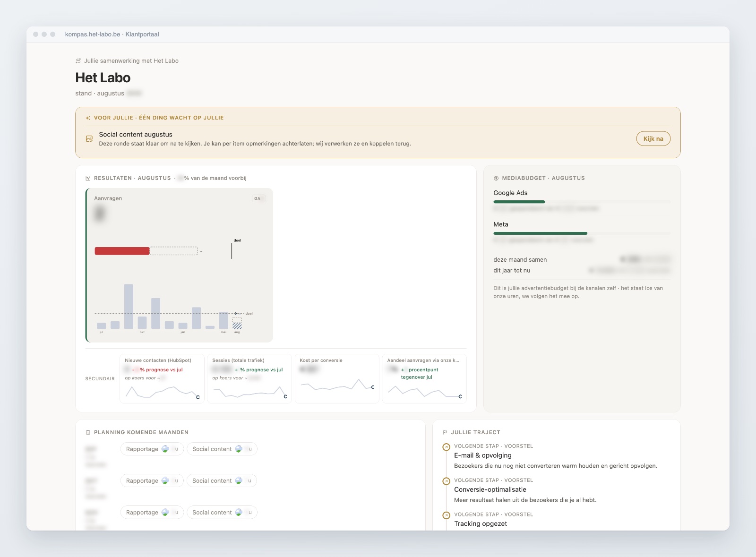
Task: Open the 'Sessies (totale trafiek)' card
Action: tap(249, 379)
